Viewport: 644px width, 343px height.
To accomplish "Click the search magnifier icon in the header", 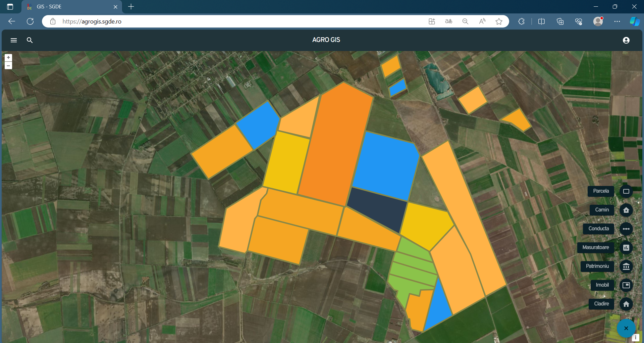I will (x=30, y=40).
